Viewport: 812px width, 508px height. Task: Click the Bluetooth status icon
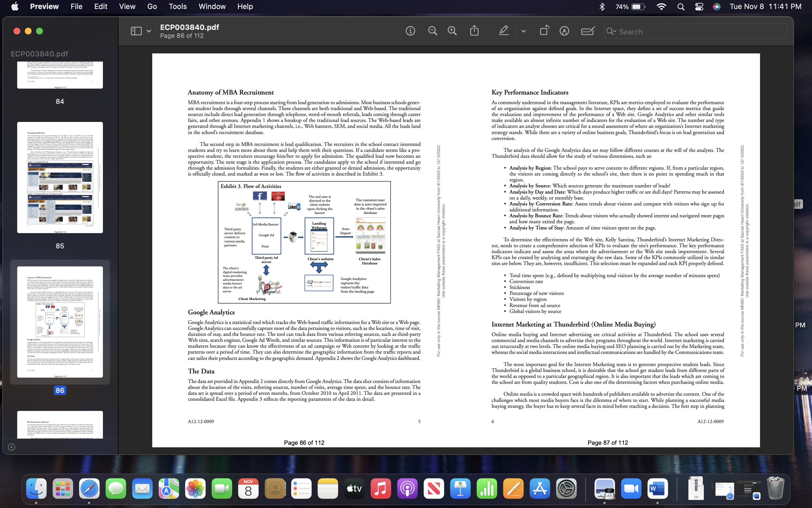pyautogui.click(x=602, y=7)
